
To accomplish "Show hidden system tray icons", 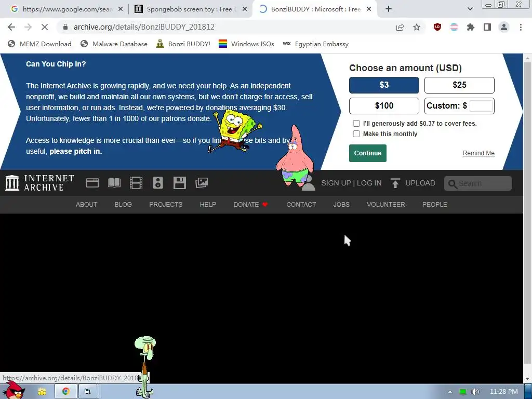I will [x=450, y=392].
